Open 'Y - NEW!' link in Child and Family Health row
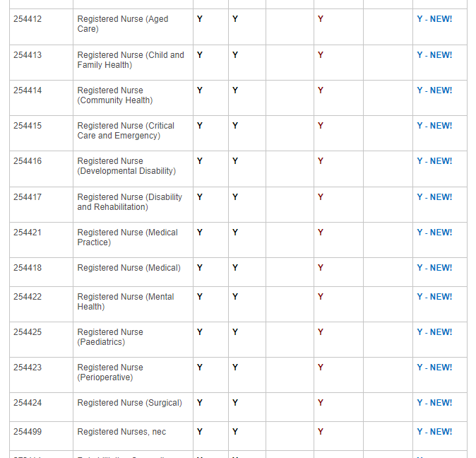This screenshot has width=476, height=458. click(434, 55)
